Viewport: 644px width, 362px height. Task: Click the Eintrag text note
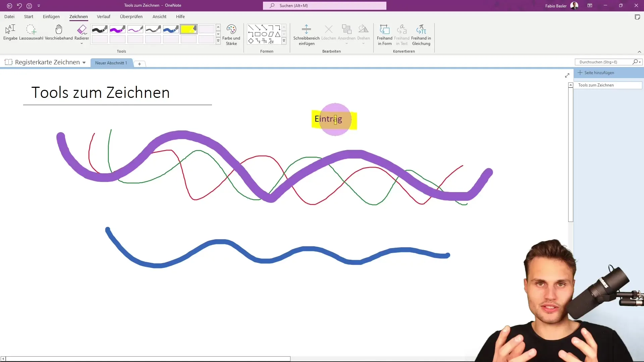click(328, 119)
